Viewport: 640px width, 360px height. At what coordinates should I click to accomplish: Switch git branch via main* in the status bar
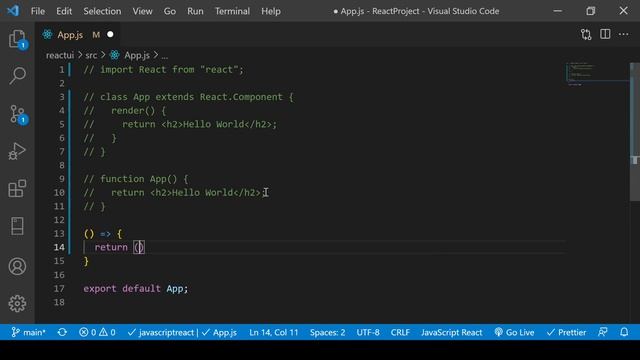click(28, 332)
